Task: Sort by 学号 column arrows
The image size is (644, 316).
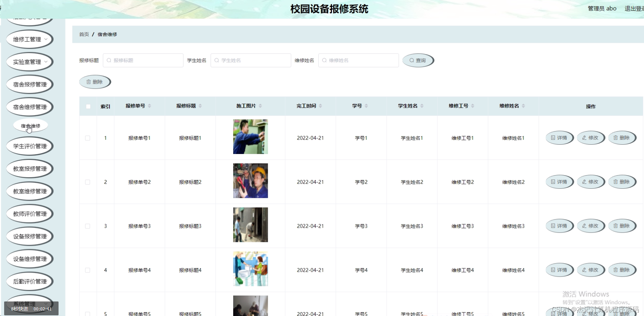Action: [x=366, y=106]
